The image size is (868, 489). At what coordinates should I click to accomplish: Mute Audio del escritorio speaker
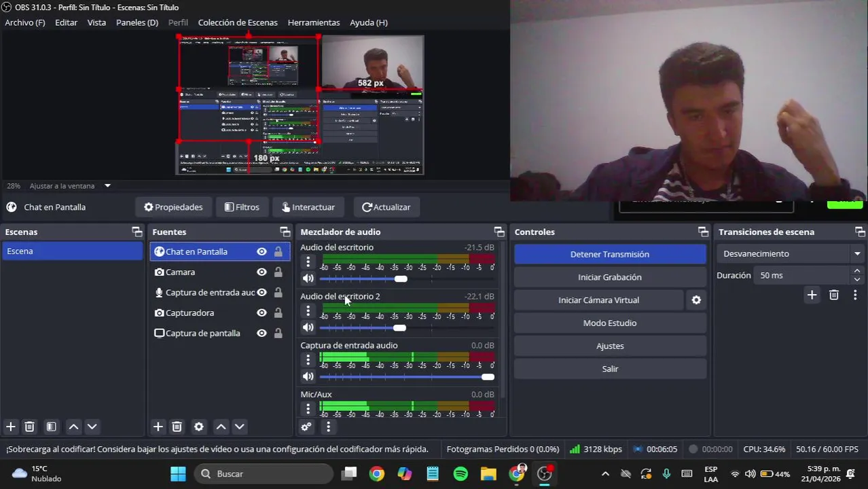(x=308, y=278)
